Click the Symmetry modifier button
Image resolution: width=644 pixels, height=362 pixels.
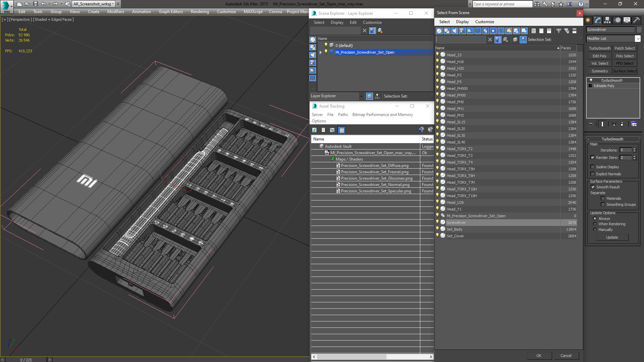[x=599, y=71]
